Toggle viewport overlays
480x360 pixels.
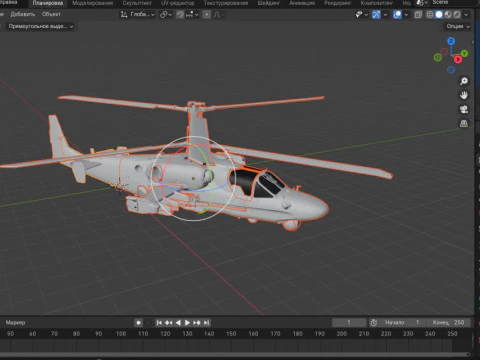point(397,14)
